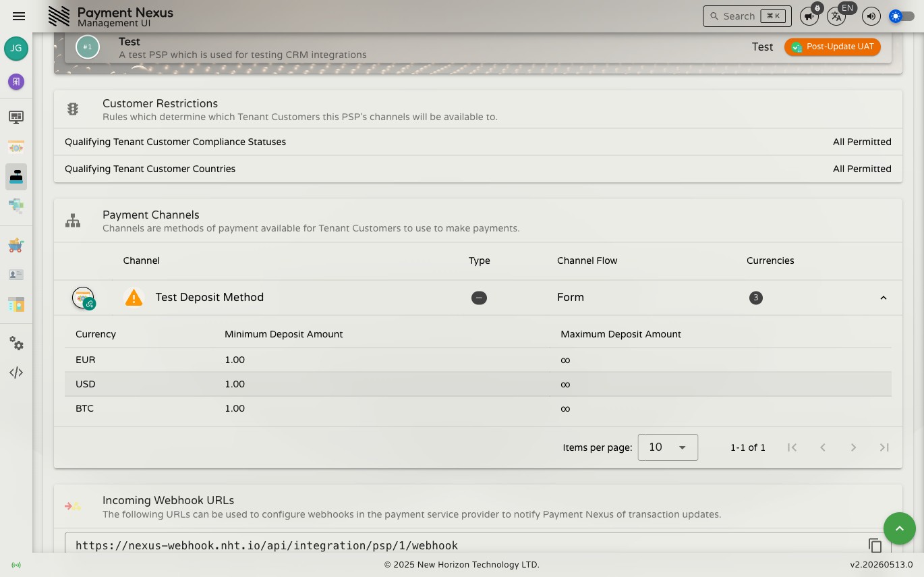Click the purple tenant icon in sidebar
The width and height of the screenshot is (924, 577).
16,82
